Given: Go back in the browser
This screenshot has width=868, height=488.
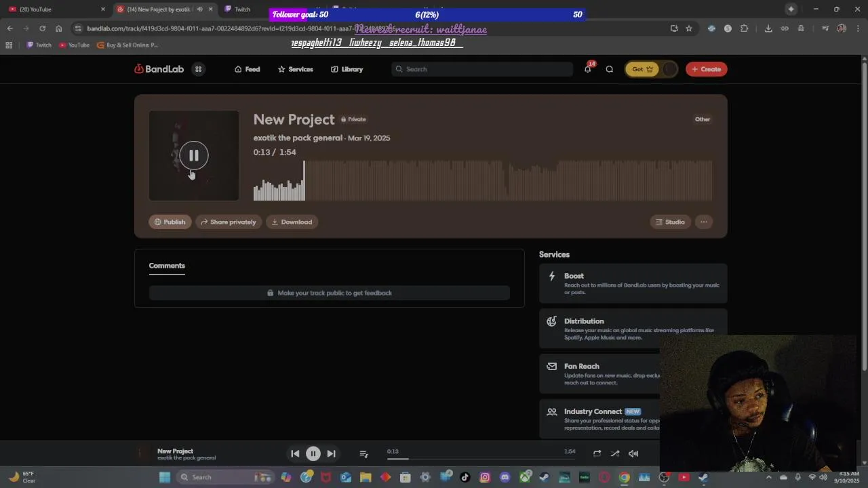Looking at the screenshot, I should pyautogui.click(x=9, y=28).
